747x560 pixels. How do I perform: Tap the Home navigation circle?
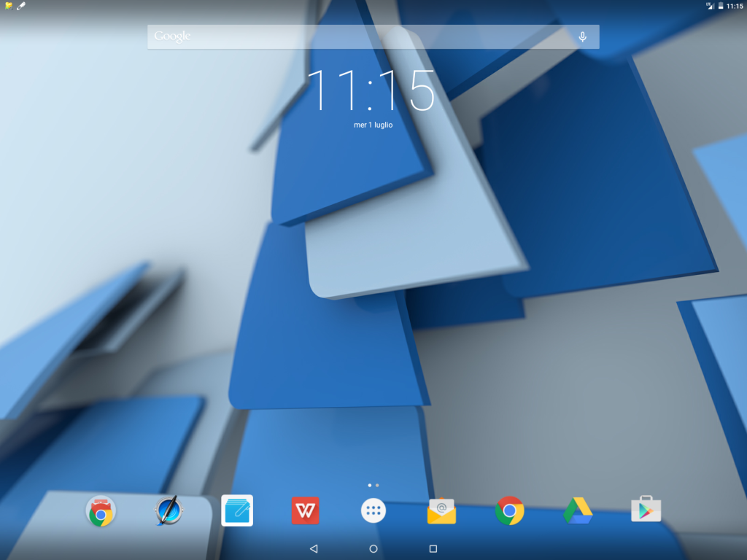(x=373, y=548)
